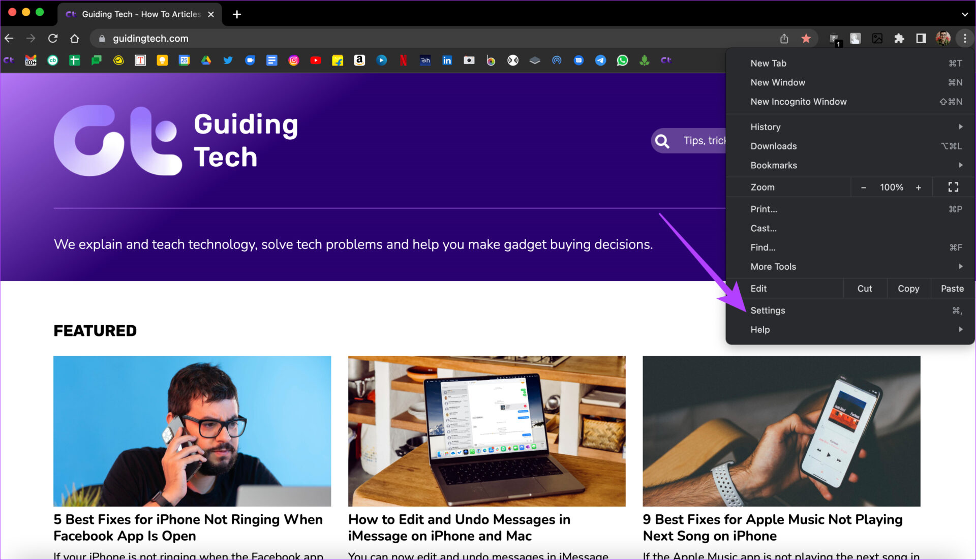The image size is (976, 560).
Task: Toggle the side panel icon
Action: coord(921,39)
